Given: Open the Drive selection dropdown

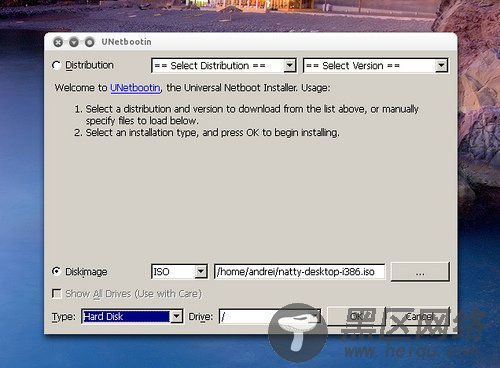Looking at the screenshot, I should (x=270, y=316).
